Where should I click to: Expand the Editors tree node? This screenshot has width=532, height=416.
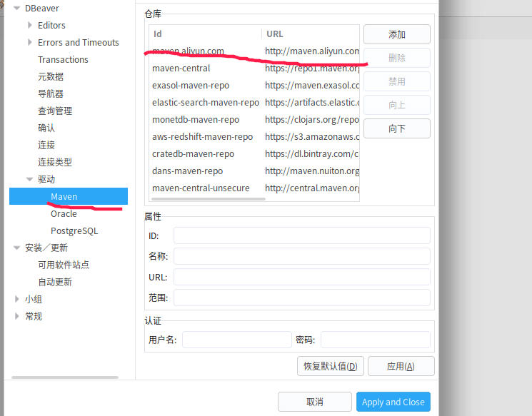coord(30,26)
